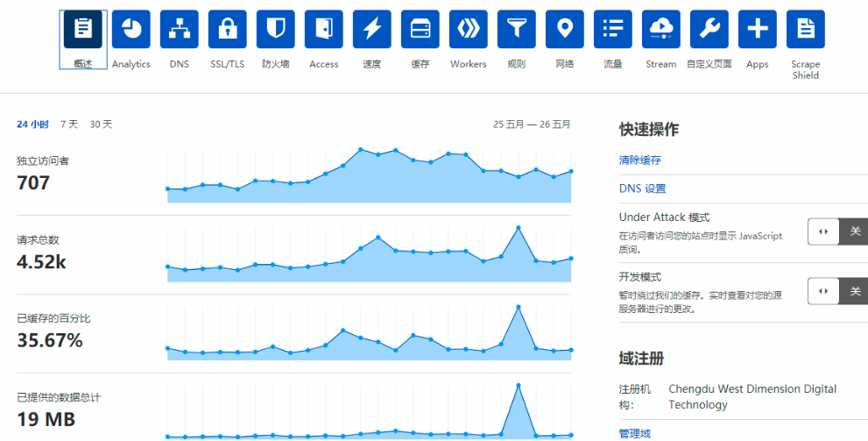This screenshot has width=868, height=441.
Task: Toggle Under Attack 模式 switch
Action: pos(836,231)
